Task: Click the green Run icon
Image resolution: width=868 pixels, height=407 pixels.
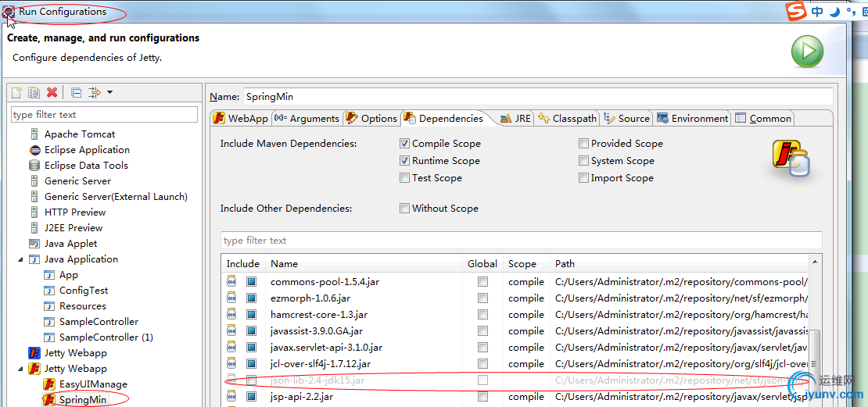Action: pyautogui.click(x=806, y=52)
